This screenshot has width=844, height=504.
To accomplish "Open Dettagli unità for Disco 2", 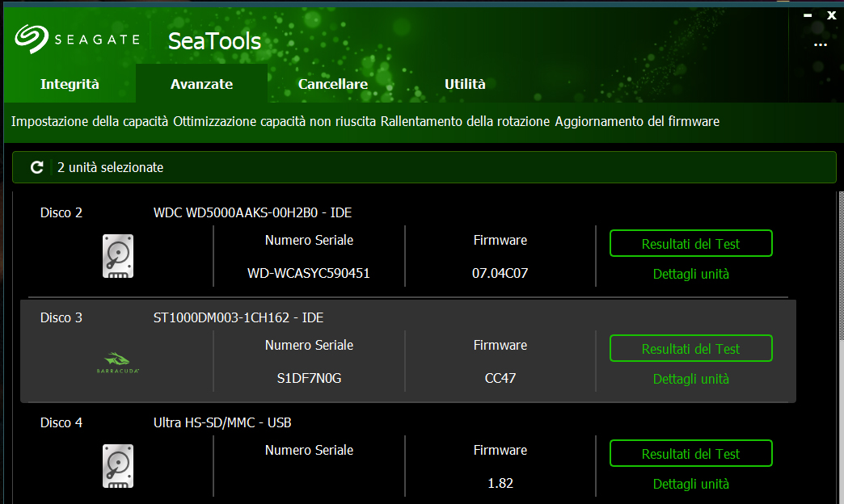I will click(690, 275).
